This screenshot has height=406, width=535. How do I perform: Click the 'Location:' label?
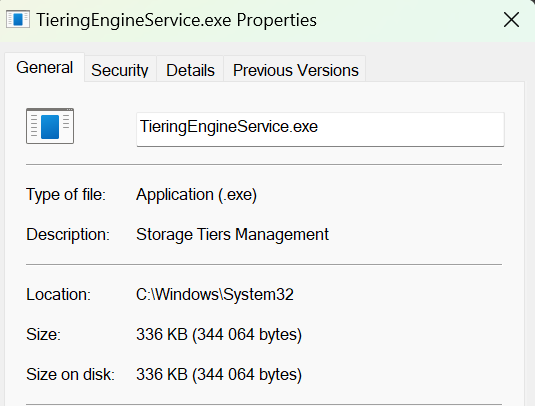(x=59, y=294)
